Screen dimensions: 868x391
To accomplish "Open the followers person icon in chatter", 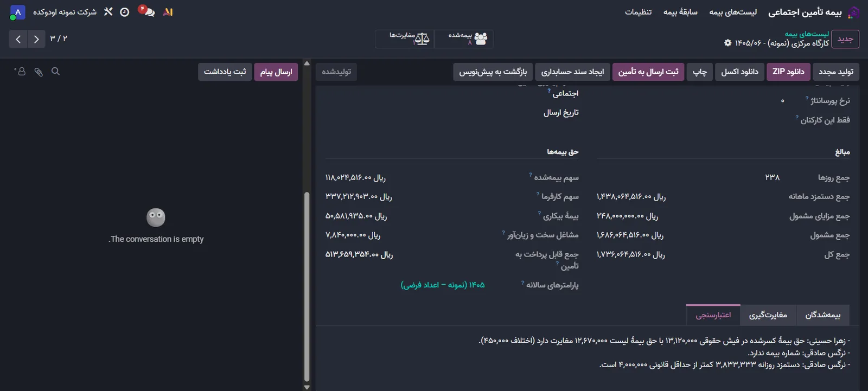I will pos(20,72).
